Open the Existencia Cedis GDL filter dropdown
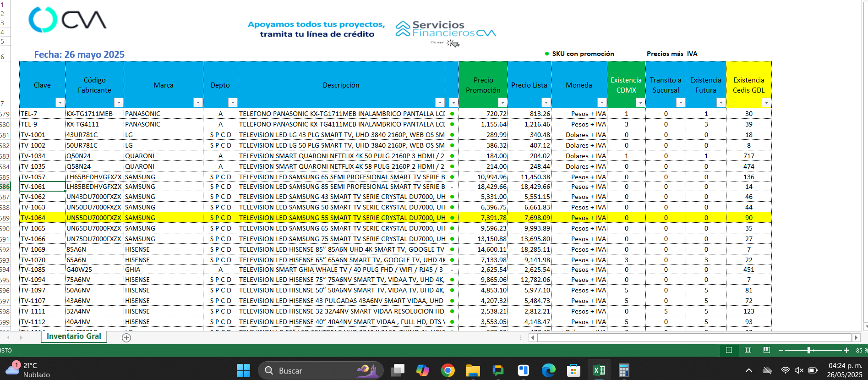This screenshot has height=380, width=868. [x=766, y=102]
